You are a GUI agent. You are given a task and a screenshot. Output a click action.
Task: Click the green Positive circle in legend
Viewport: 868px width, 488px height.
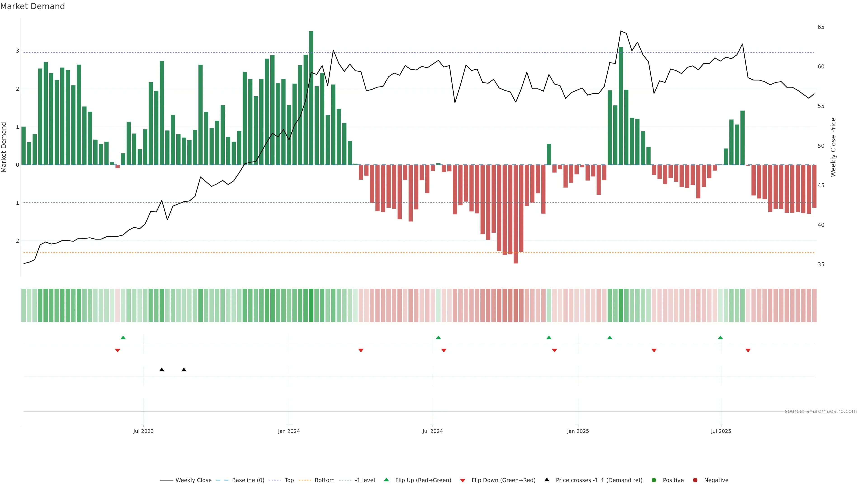pos(654,480)
